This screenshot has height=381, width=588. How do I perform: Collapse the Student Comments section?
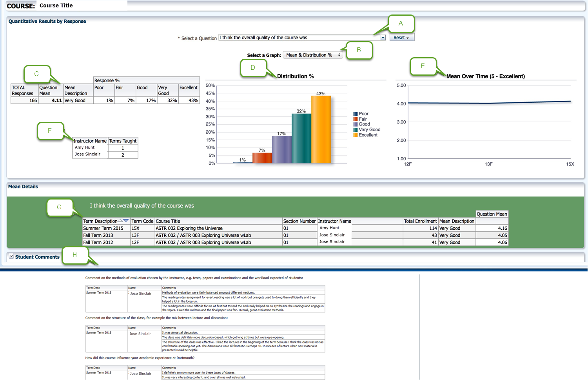coord(11,256)
